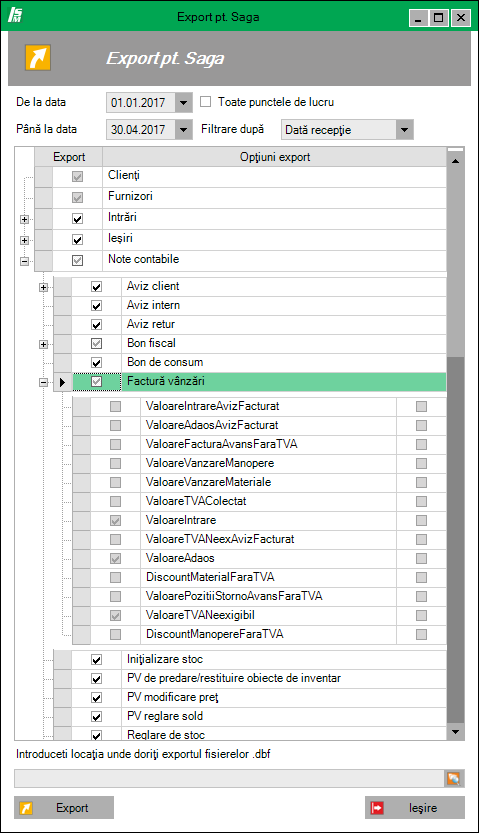Click the Export column header
479x833 pixels.
69,157
